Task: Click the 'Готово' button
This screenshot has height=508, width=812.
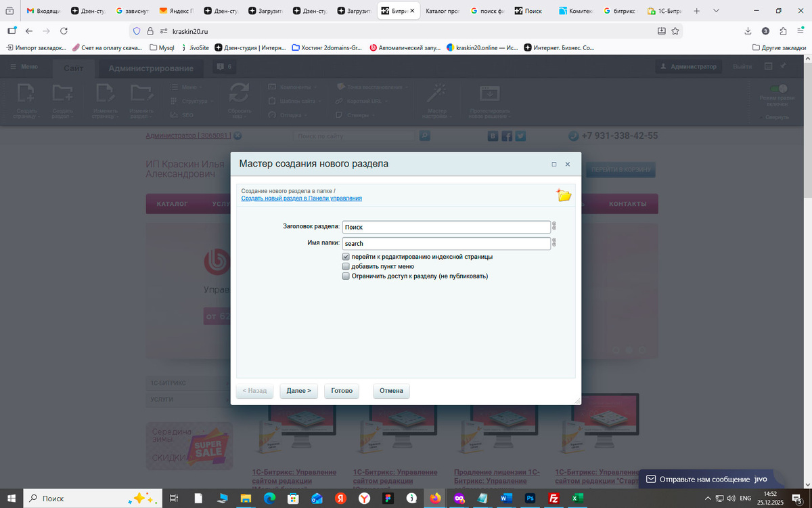Action: (x=342, y=391)
